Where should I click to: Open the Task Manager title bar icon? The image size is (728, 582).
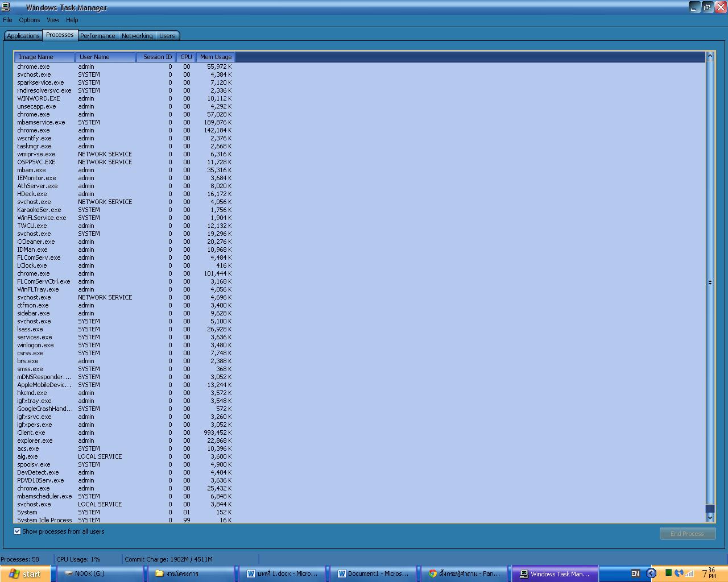point(6,7)
